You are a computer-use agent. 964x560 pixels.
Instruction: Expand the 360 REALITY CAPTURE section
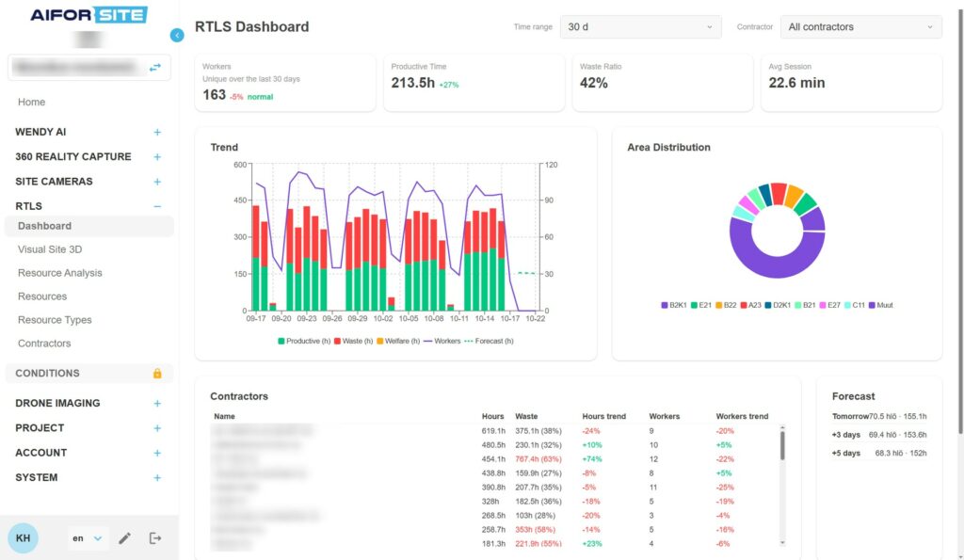pos(157,157)
